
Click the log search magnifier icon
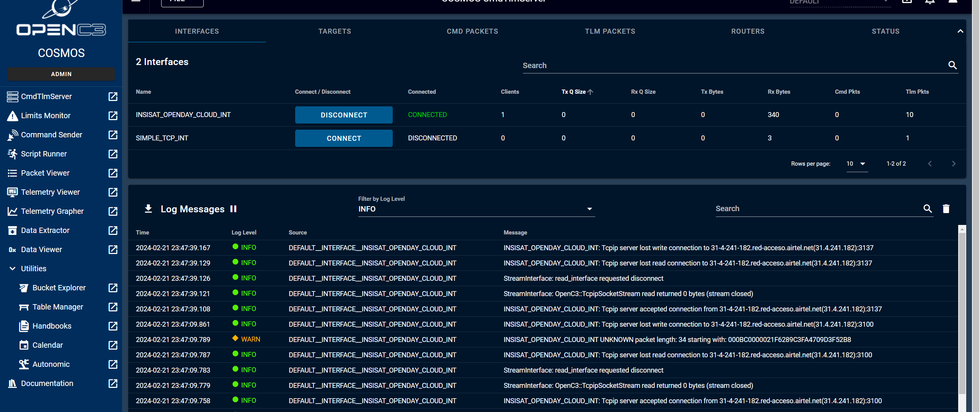928,209
